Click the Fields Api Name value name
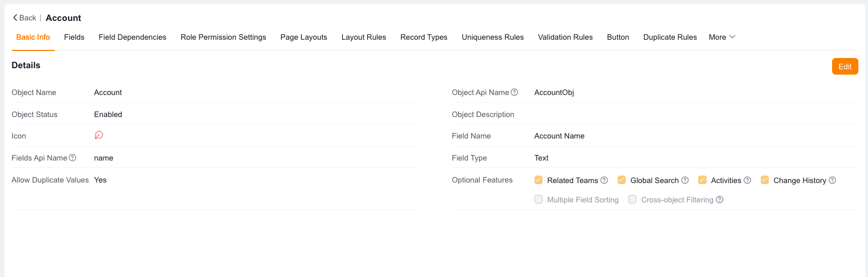The image size is (868, 277). point(103,158)
